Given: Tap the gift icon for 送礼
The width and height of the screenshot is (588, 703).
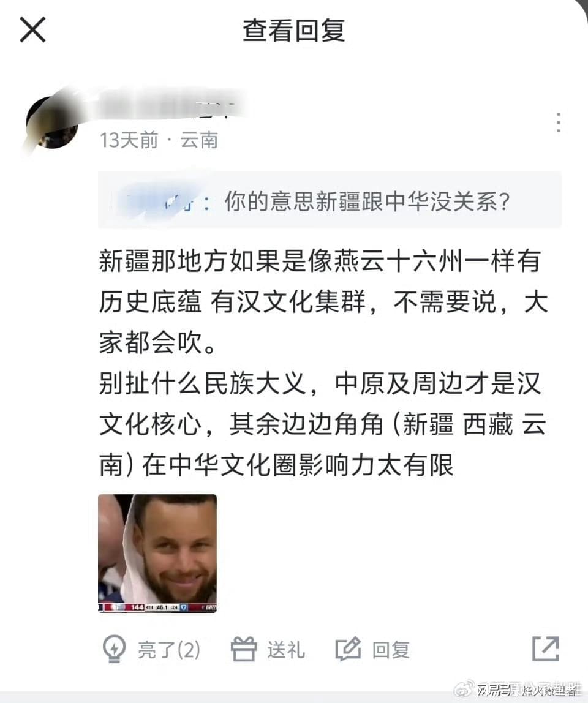Looking at the screenshot, I should (x=244, y=648).
